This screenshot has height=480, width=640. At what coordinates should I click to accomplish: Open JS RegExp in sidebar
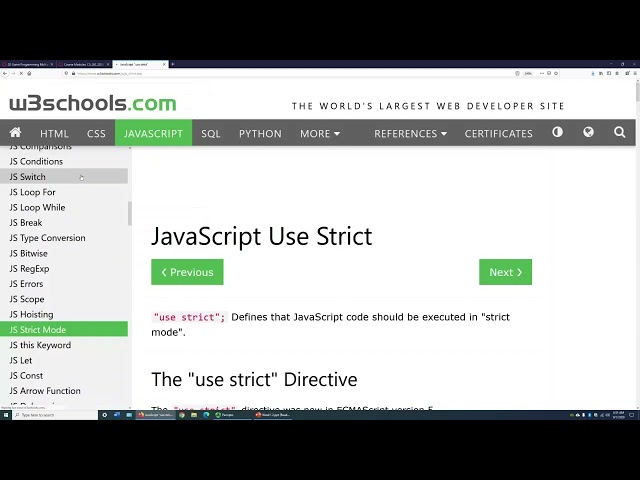click(64, 269)
